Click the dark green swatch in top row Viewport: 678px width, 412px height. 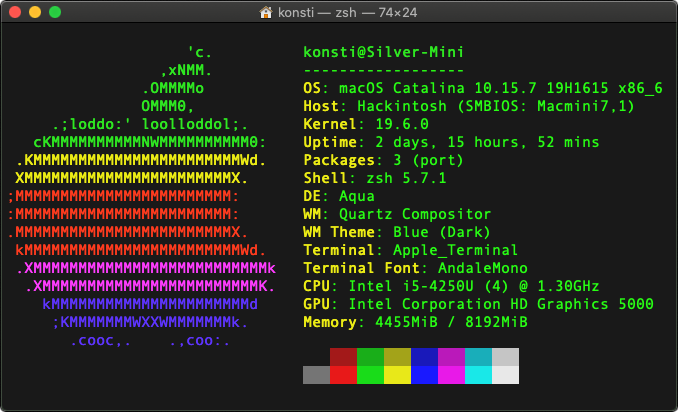point(370,357)
